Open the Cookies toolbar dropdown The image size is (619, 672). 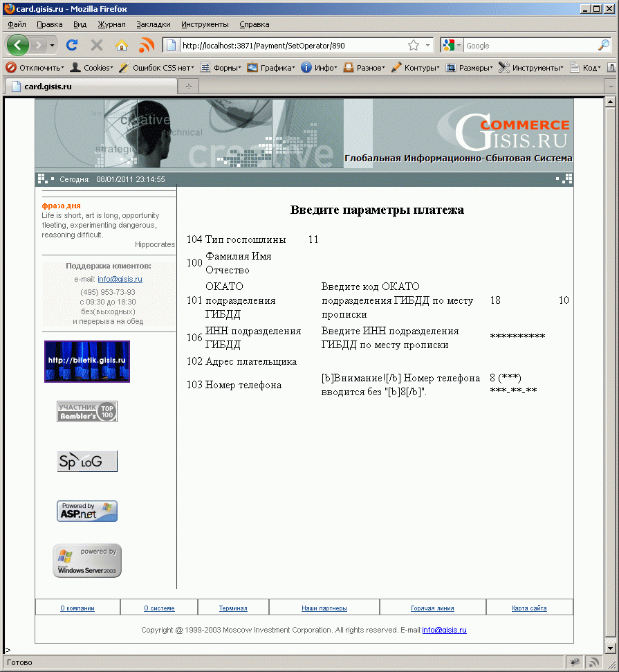tap(92, 68)
